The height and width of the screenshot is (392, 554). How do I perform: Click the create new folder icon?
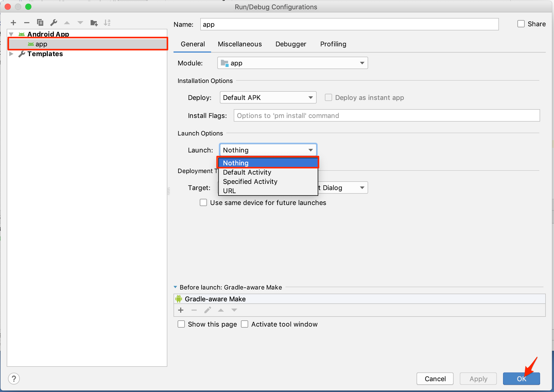(94, 23)
